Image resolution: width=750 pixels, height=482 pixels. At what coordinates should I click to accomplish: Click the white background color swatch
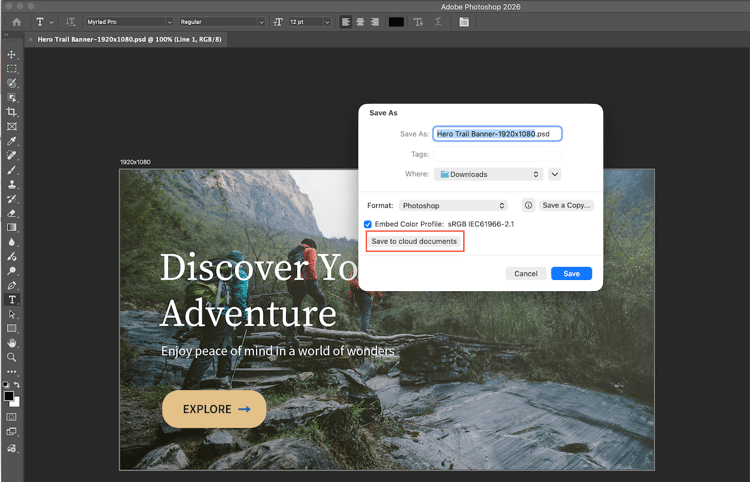[17, 404]
